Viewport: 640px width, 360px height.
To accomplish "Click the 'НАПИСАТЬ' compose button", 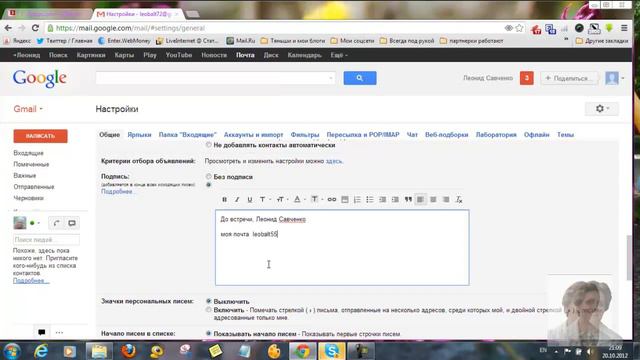I will (40, 136).
